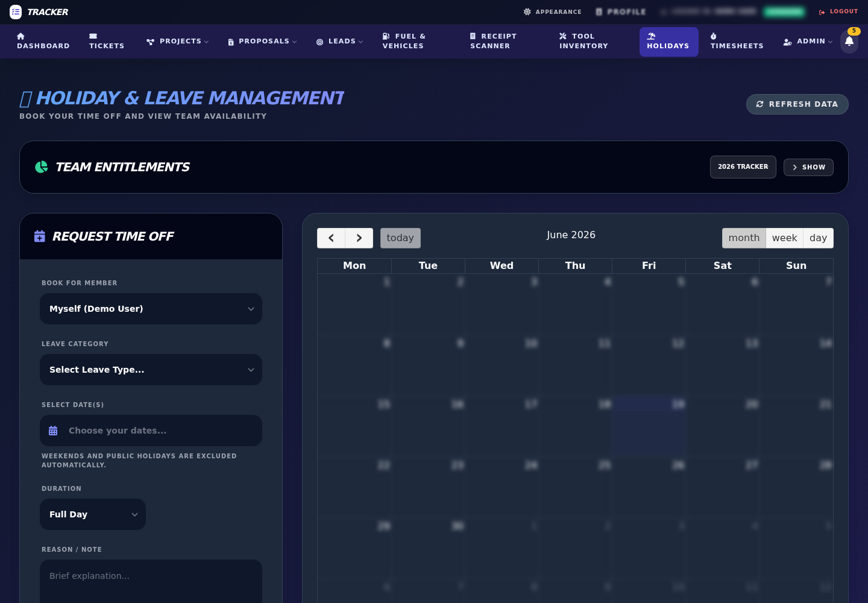Go to next month in calendar
The height and width of the screenshot is (603, 868).
pos(359,238)
